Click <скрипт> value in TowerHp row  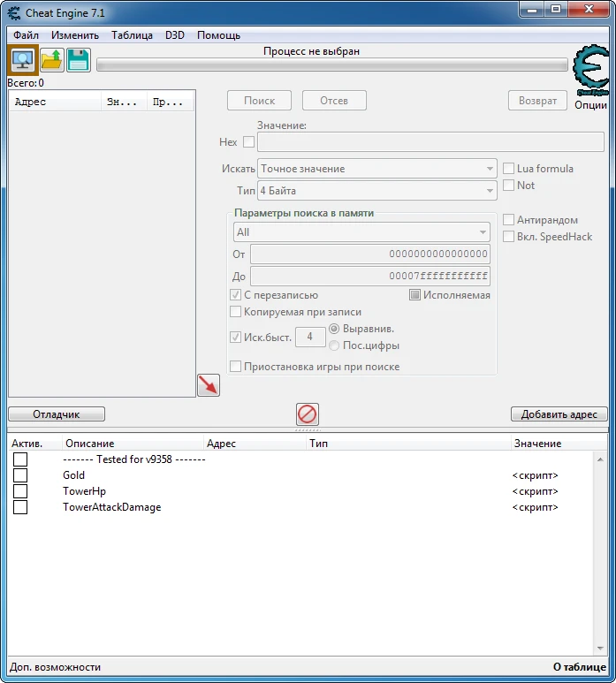[x=535, y=491]
